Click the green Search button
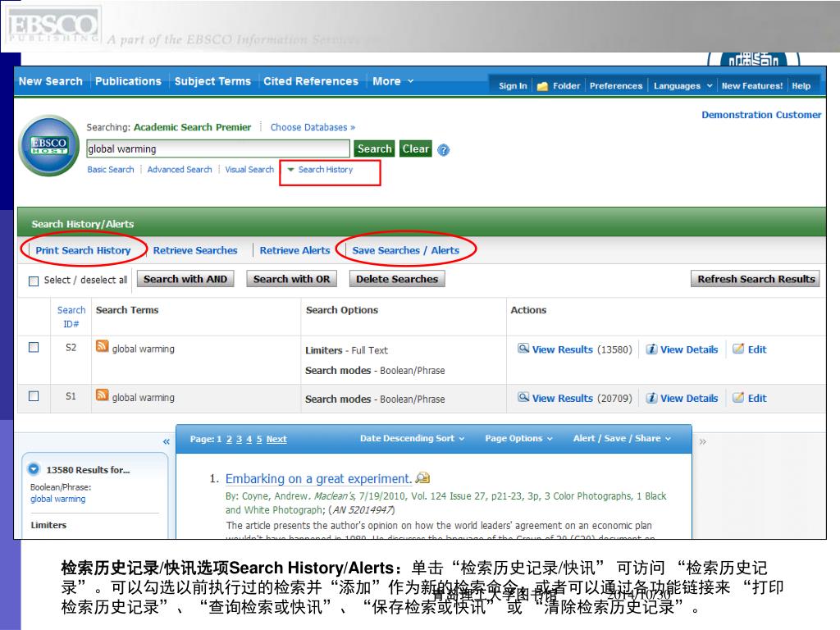840x630 pixels. [374, 148]
